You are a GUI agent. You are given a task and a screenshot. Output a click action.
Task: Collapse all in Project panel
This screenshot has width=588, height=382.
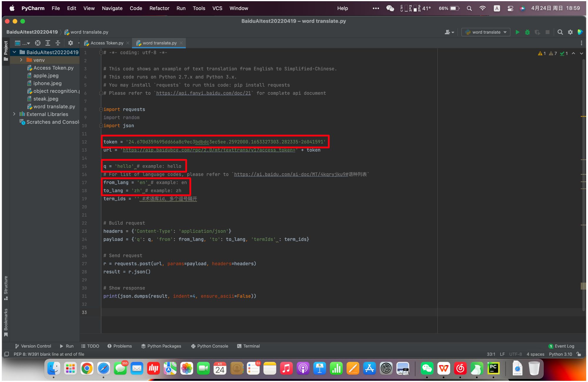tap(58, 43)
